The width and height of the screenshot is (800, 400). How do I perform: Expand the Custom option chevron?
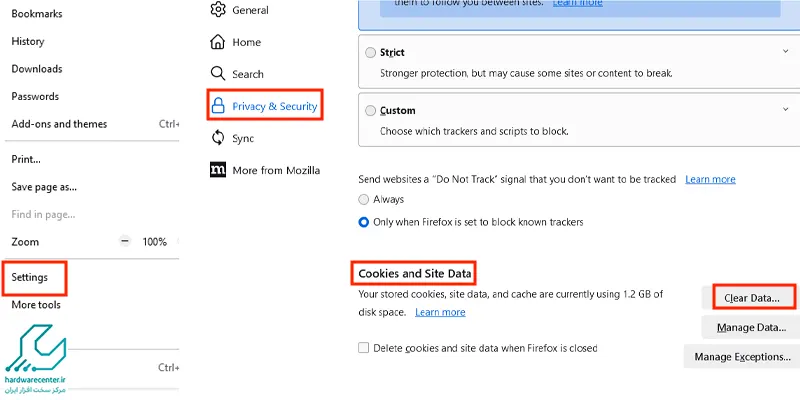785,109
